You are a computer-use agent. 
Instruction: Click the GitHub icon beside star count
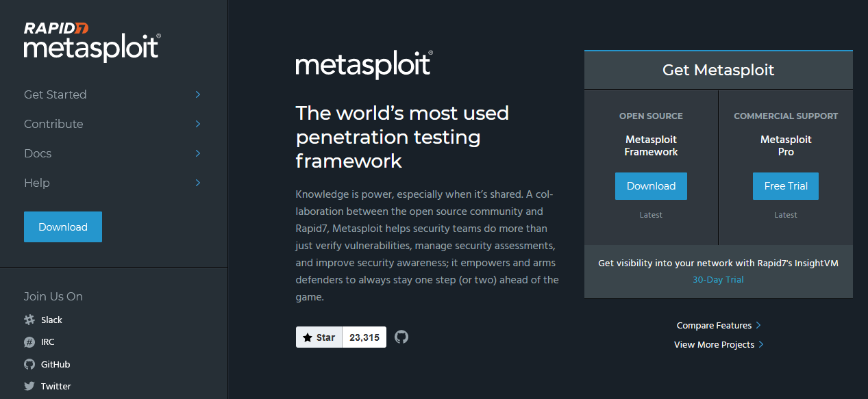401,337
